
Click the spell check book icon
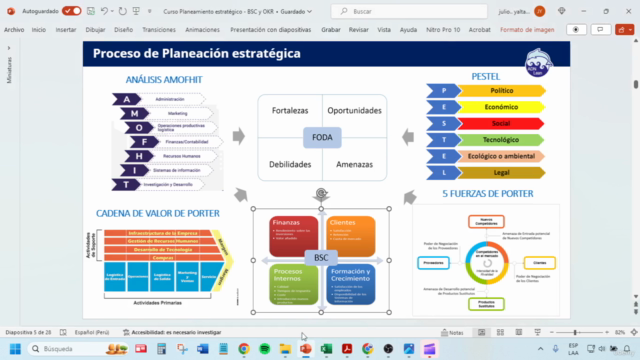point(63,332)
